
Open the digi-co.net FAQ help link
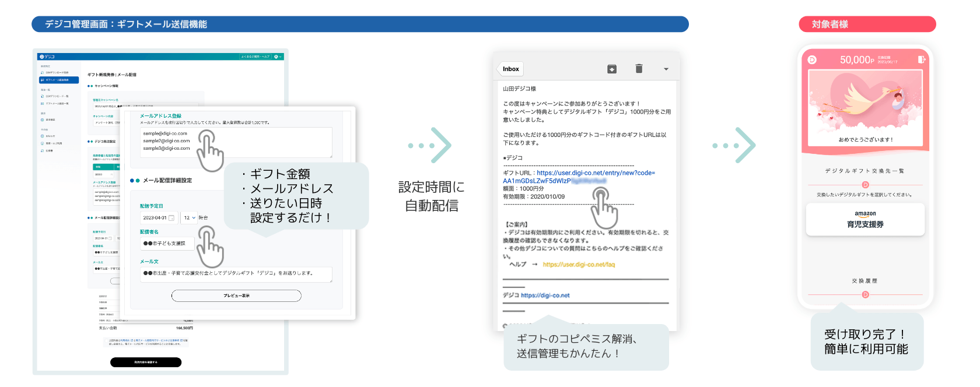tap(579, 265)
